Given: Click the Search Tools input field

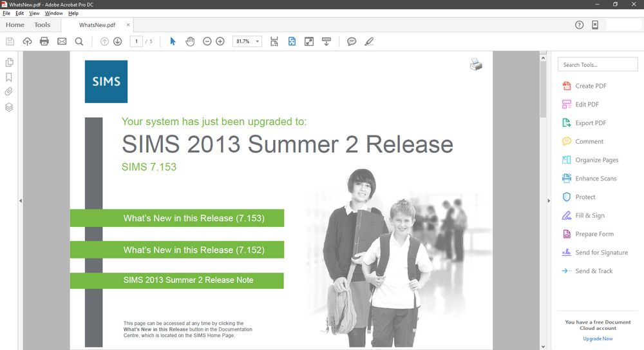Looking at the screenshot, I should tap(598, 64).
